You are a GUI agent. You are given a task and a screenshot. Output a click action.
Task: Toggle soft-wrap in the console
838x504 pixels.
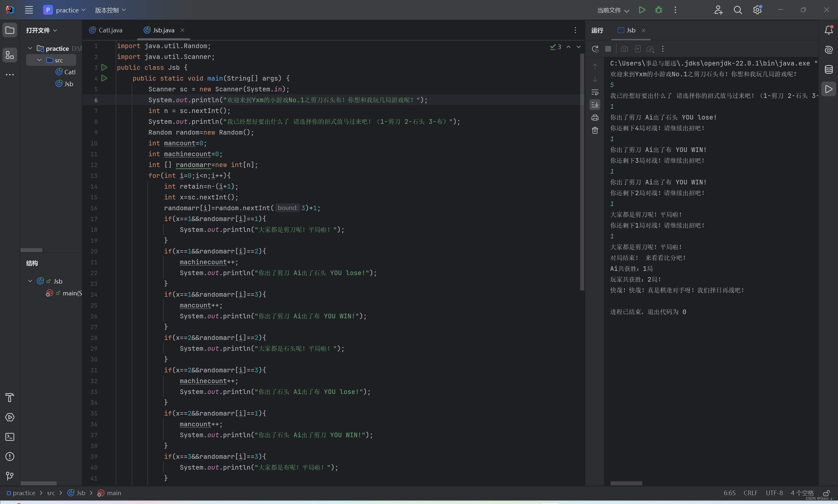tap(595, 92)
